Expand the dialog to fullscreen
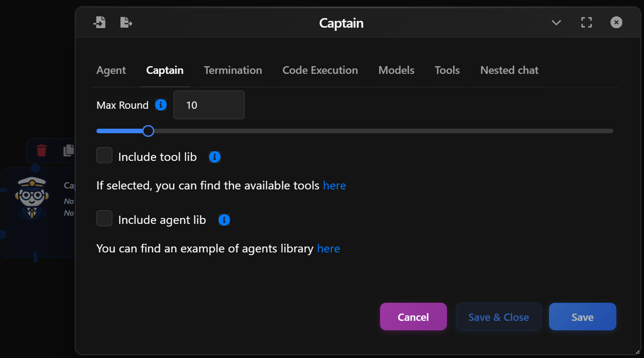644x358 pixels. click(586, 22)
